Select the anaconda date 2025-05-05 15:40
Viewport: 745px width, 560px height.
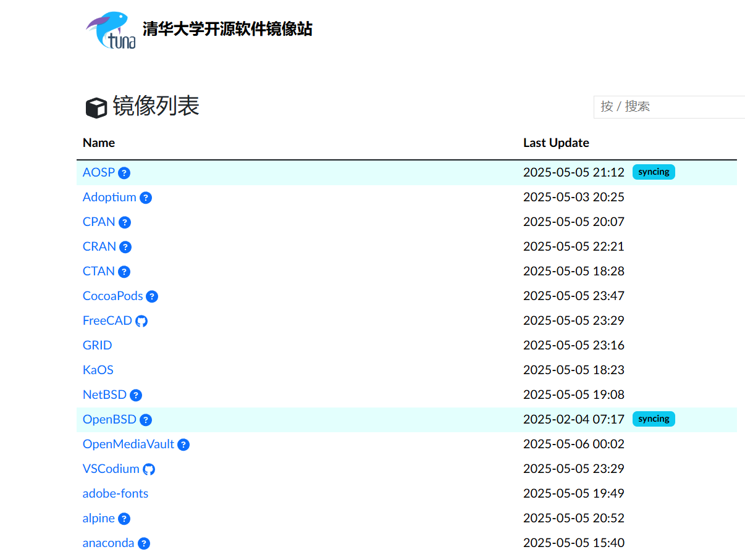coord(574,543)
